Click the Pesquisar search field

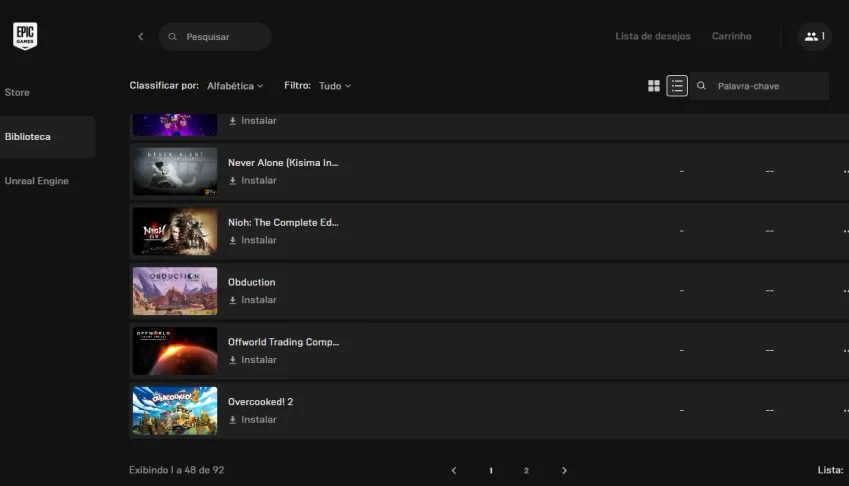click(x=215, y=36)
